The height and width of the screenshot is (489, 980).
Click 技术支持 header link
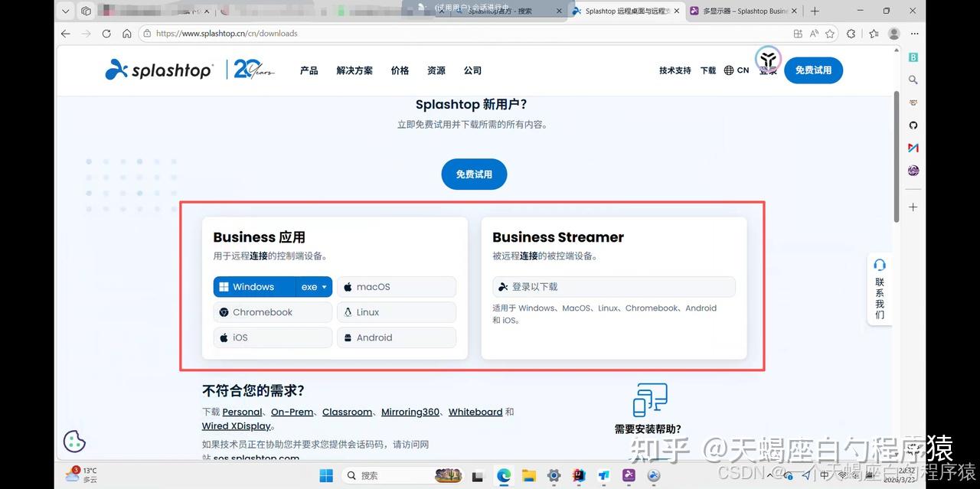click(x=675, y=70)
